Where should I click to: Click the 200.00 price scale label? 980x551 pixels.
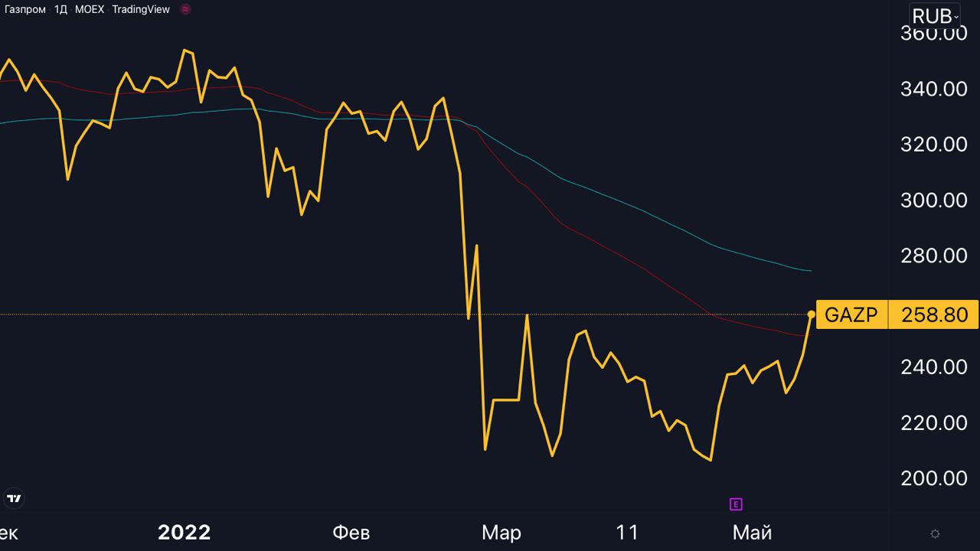click(x=933, y=478)
